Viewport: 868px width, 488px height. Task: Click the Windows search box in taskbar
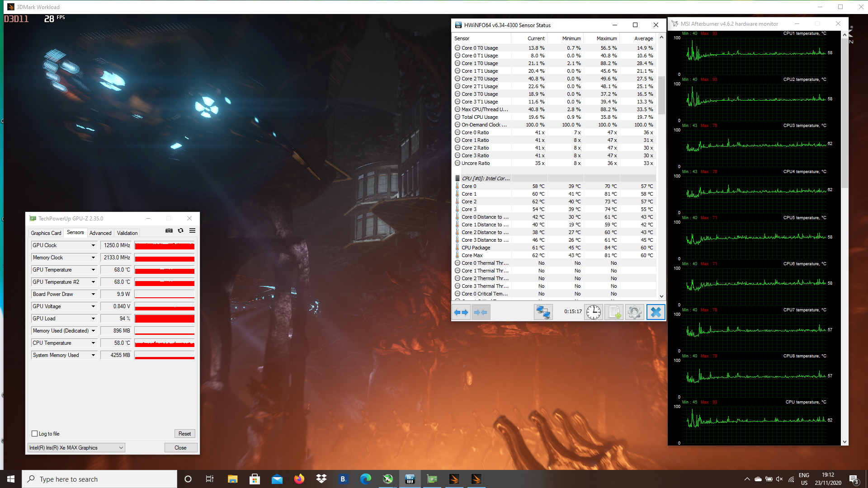tap(99, 479)
